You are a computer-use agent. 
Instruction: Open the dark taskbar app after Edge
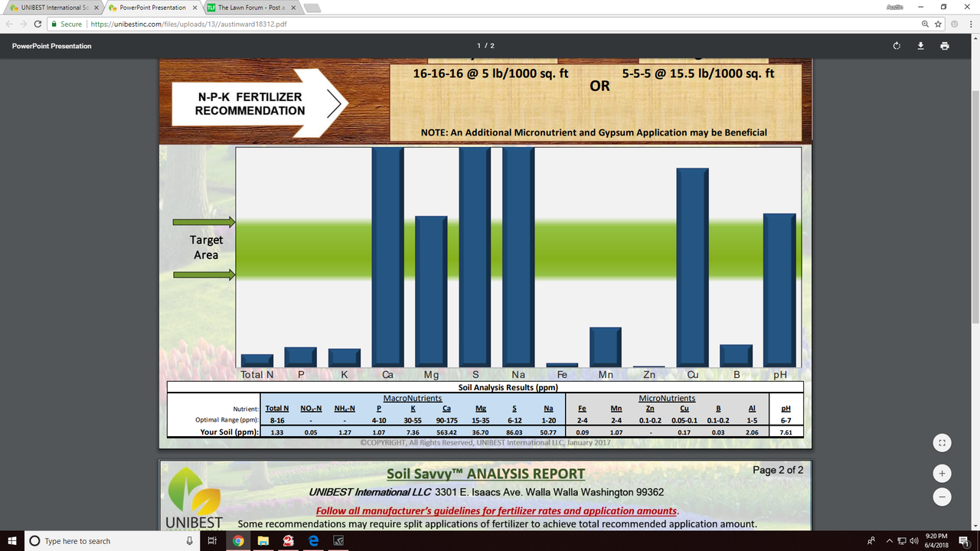[x=338, y=541]
